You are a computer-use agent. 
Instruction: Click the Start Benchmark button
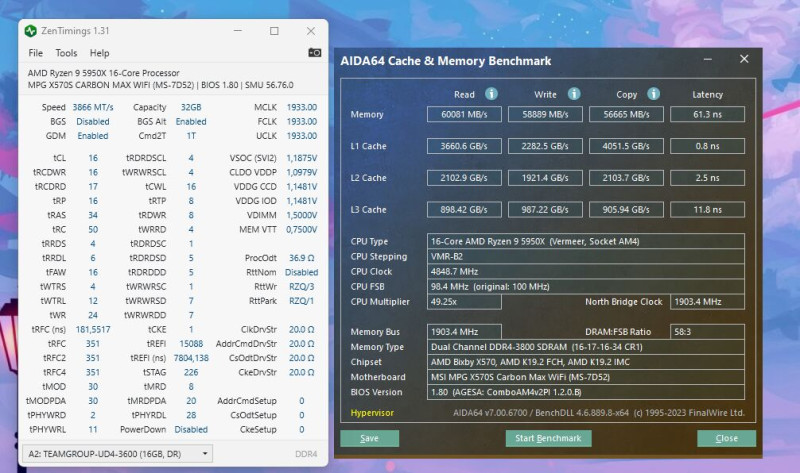pos(548,438)
